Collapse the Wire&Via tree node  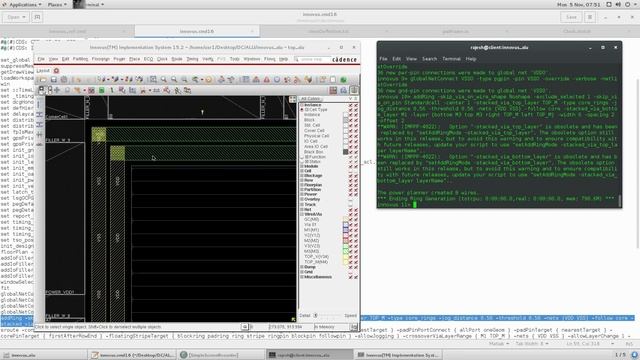click(x=302, y=214)
